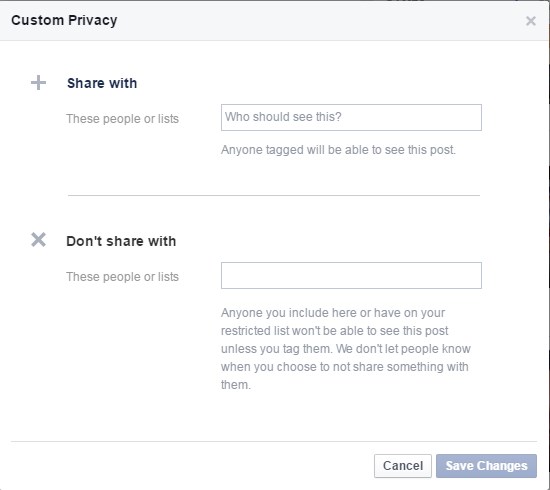Click the 'Anyone tagged will be able to see' note
Screen dimensions: 550x490
[x=338, y=150]
